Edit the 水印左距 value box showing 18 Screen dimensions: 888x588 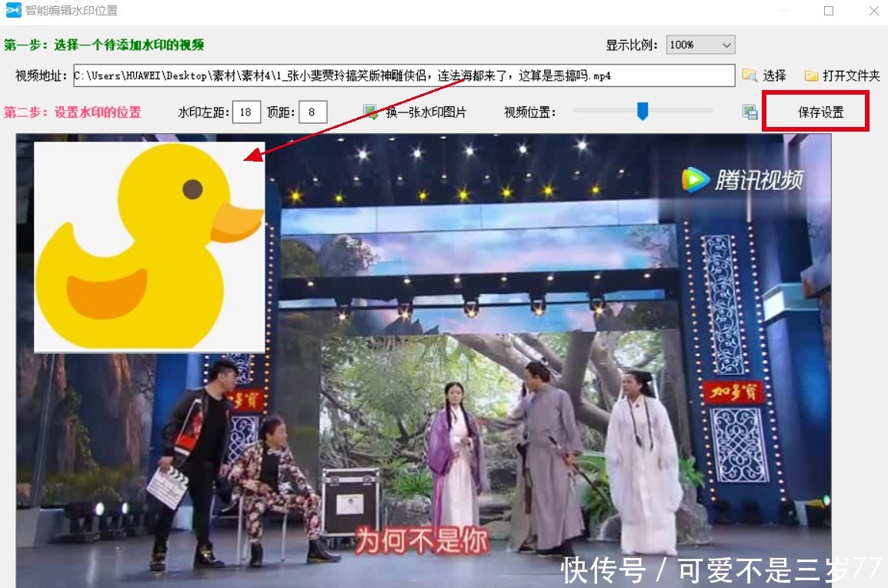tap(245, 111)
